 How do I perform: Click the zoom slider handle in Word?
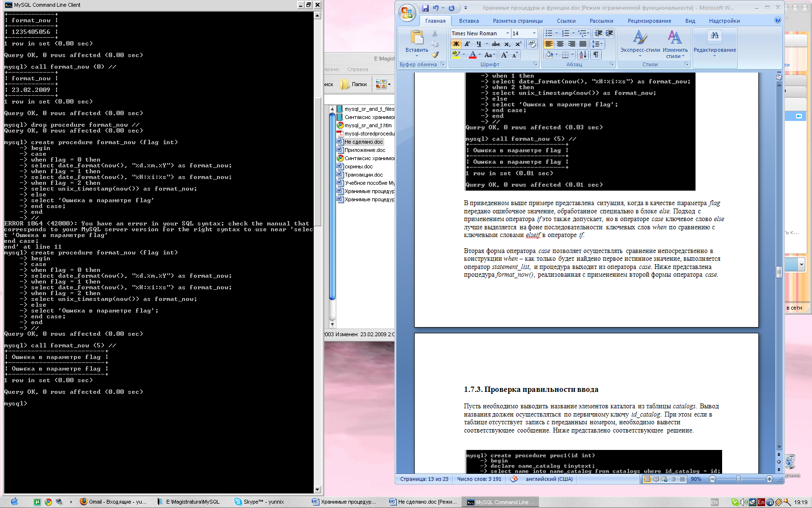(x=738, y=479)
